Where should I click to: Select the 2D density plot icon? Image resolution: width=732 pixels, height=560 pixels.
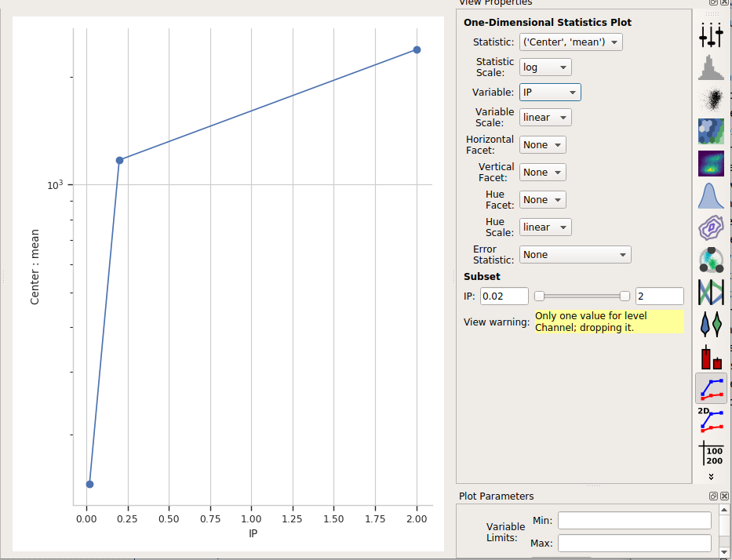point(711,163)
